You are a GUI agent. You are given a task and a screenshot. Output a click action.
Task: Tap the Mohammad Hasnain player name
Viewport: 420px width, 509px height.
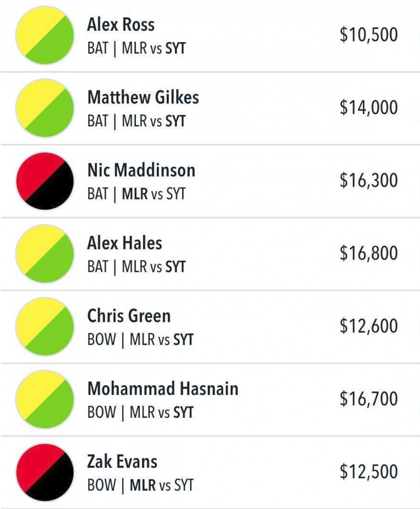click(163, 389)
